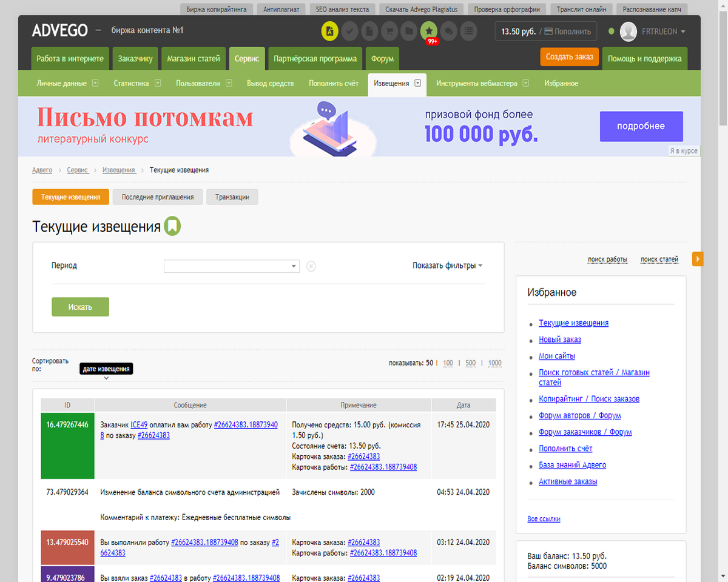Open SEO анализ текста top link

tap(342, 9)
